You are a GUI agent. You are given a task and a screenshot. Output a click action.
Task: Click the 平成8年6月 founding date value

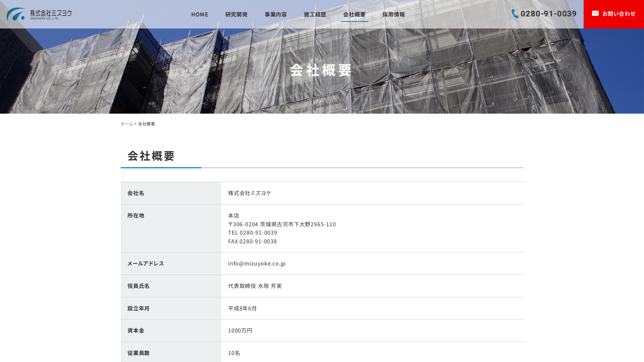[x=243, y=308]
